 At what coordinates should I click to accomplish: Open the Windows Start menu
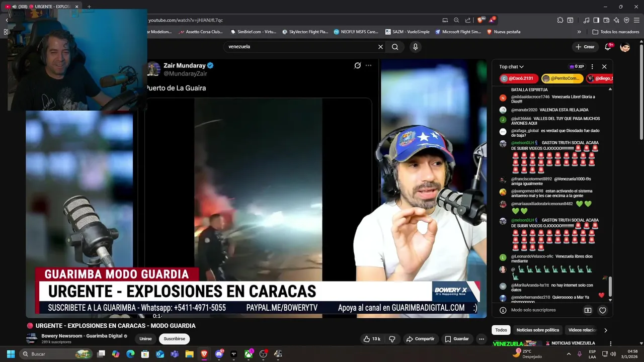tap(11, 354)
